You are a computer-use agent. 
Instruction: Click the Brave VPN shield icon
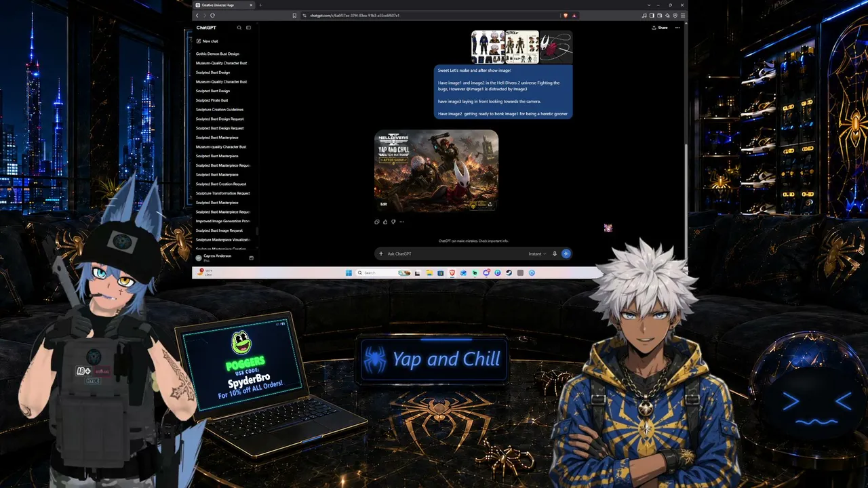(675, 16)
